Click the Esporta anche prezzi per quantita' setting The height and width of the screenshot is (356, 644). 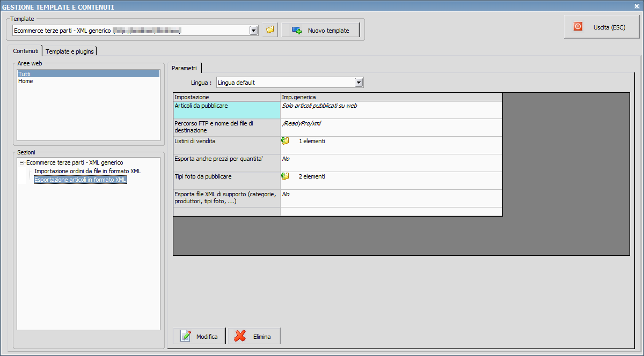coord(226,163)
